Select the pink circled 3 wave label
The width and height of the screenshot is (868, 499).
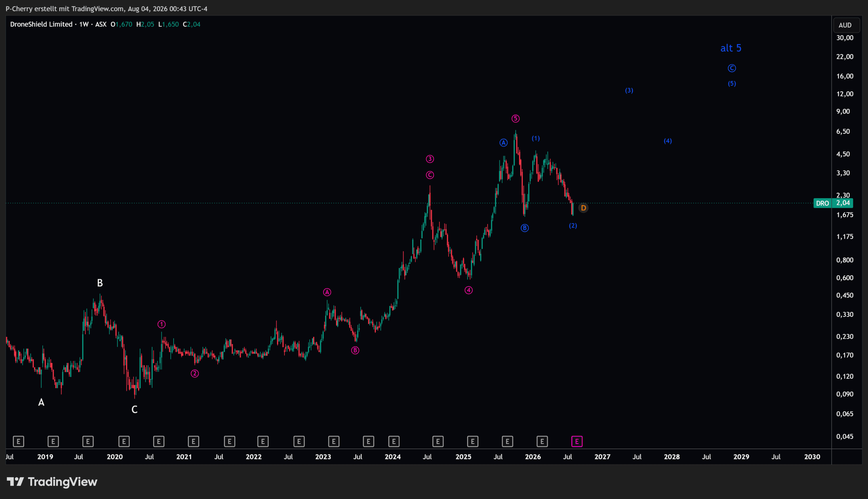(x=430, y=159)
